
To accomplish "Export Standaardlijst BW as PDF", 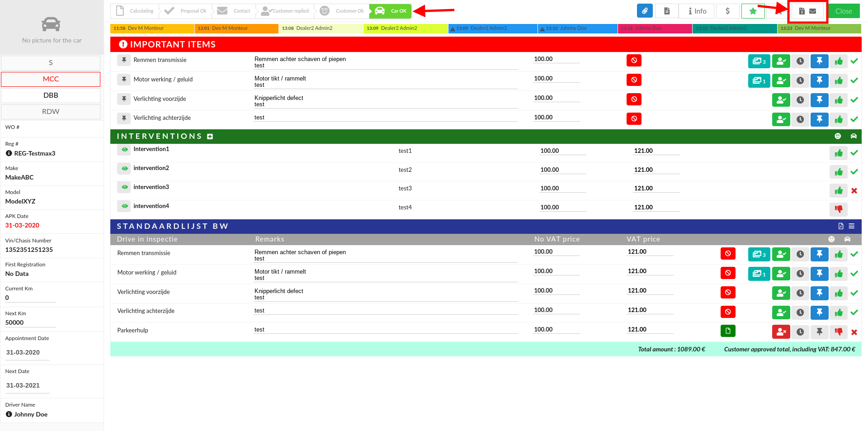I will click(840, 226).
